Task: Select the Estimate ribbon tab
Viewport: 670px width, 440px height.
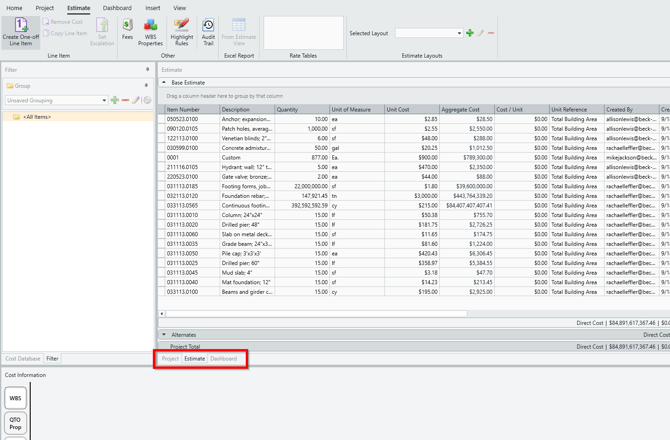Action: 79,8
